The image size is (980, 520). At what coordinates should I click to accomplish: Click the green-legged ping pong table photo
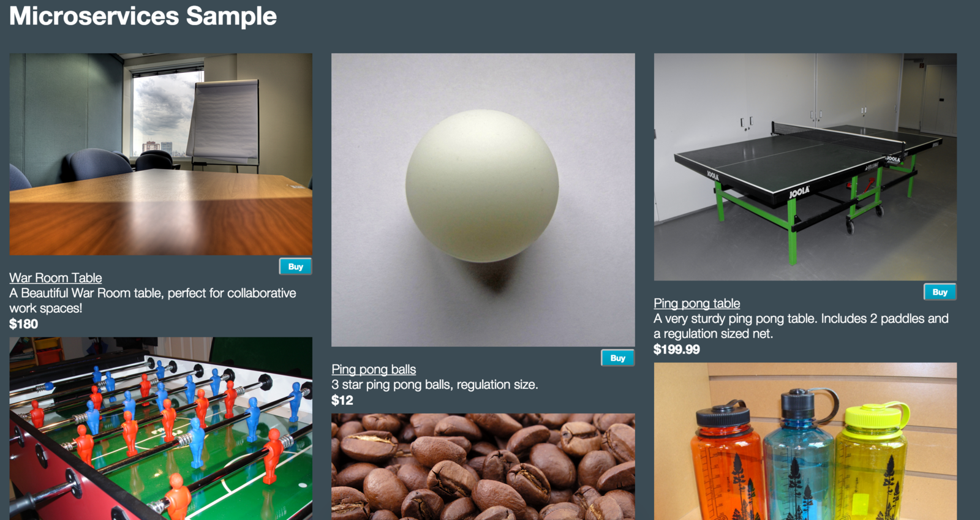point(805,167)
